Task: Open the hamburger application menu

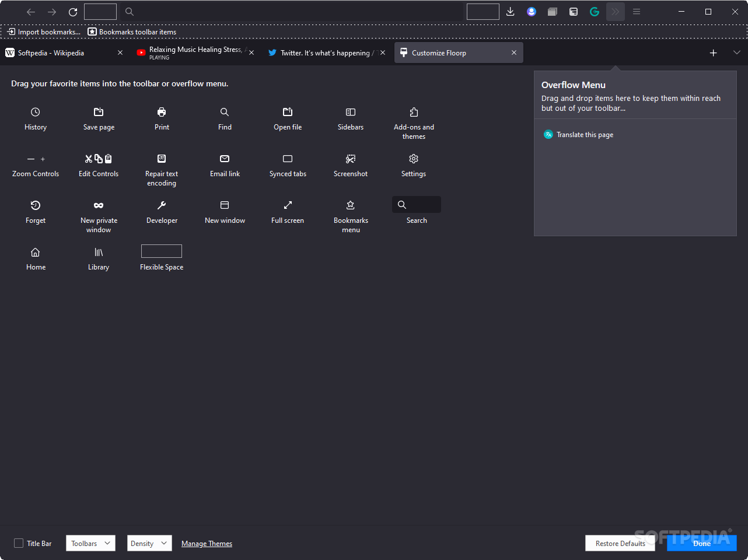Action: coord(637,12)
